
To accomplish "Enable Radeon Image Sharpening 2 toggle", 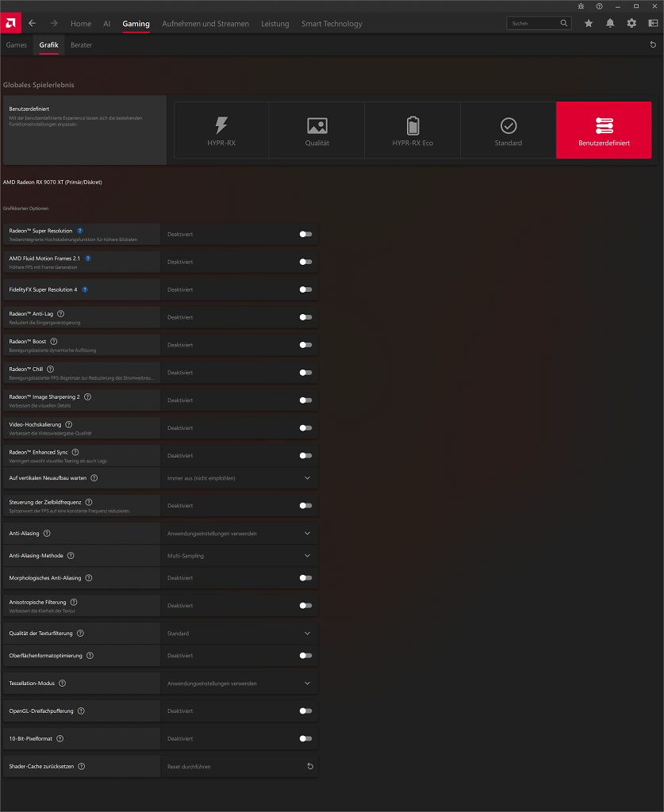I will [x=305, y=400].
